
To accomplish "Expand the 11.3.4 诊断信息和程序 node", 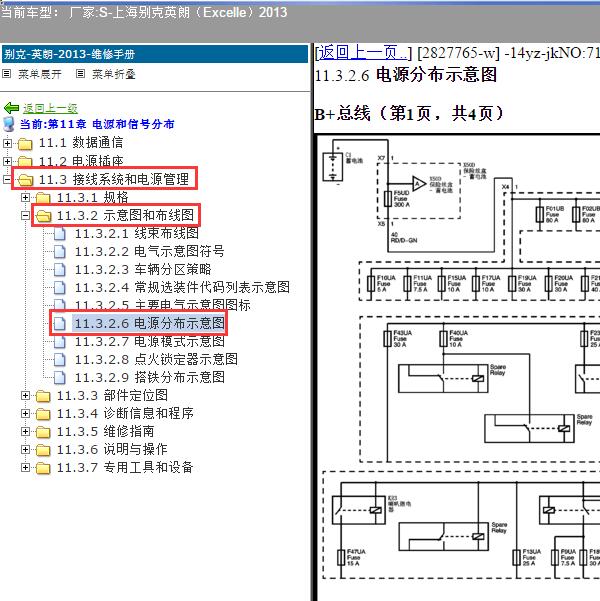I will [x=25, y=414].
